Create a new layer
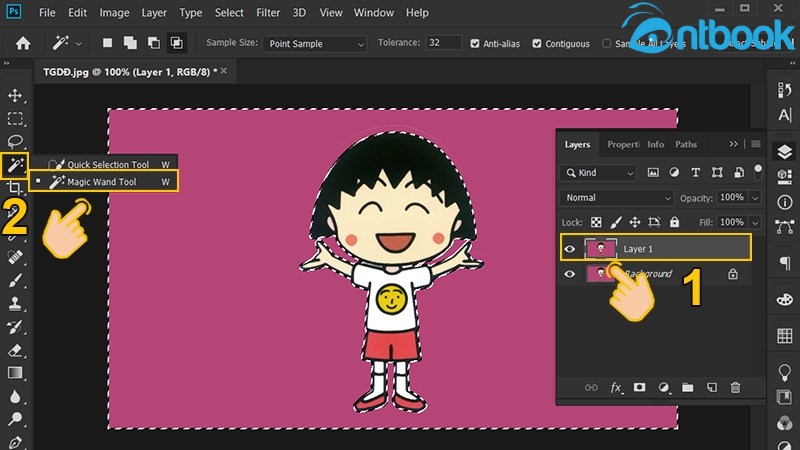This screenshot has height=450, width=800. (712, 388)
